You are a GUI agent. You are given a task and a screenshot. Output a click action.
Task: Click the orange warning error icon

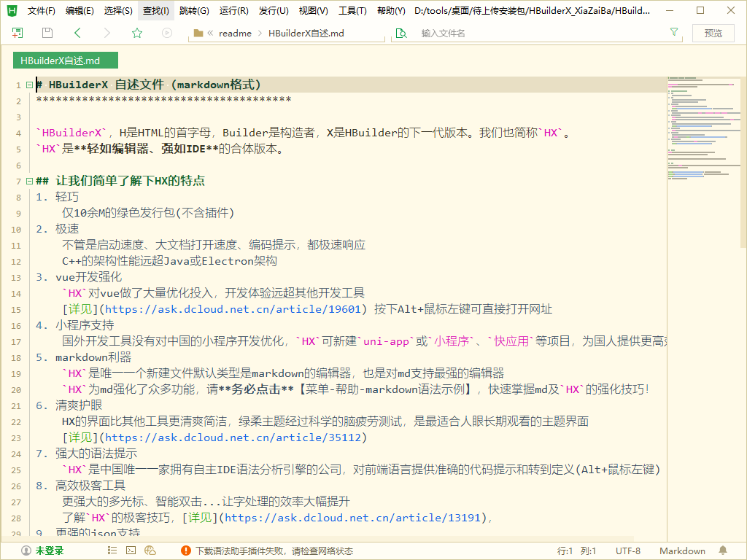pos(186,551)
